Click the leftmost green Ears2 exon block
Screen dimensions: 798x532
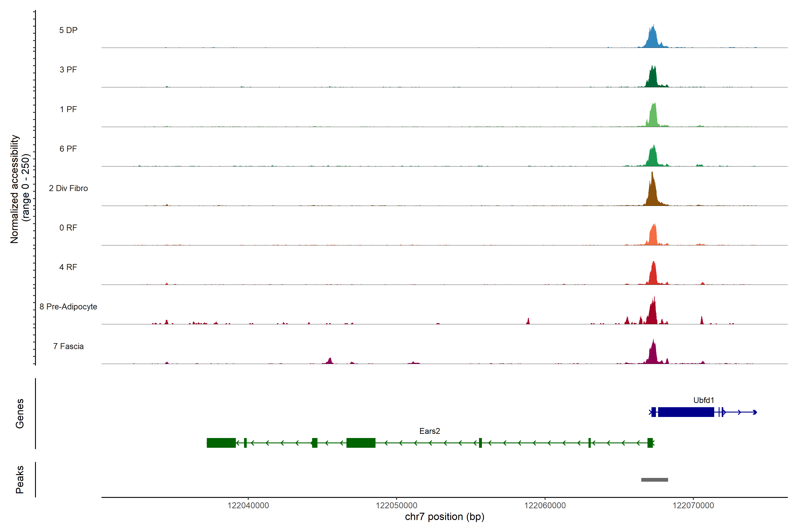point(221,443)
